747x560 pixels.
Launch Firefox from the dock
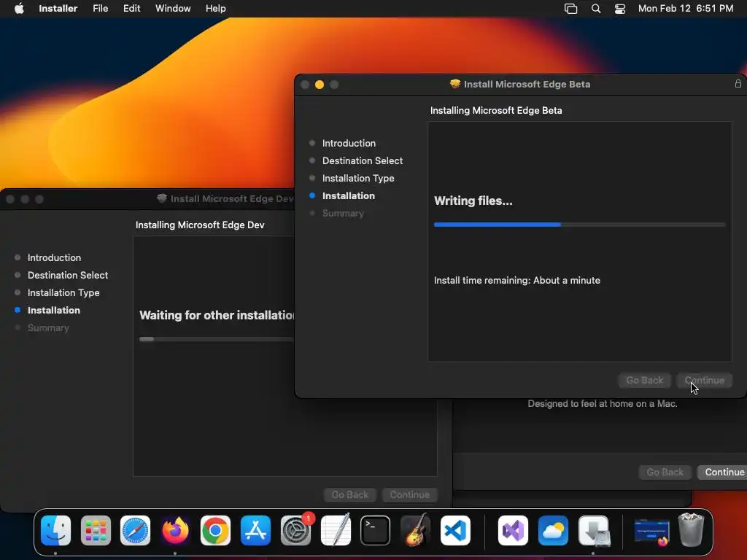(175, 531)
